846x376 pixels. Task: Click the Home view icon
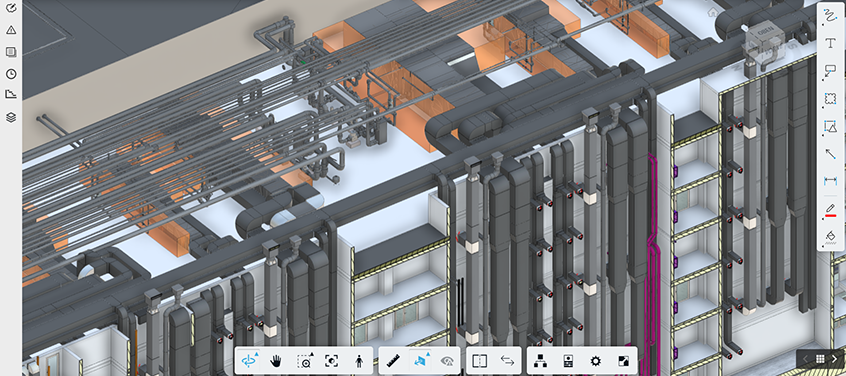coord(713,12)
